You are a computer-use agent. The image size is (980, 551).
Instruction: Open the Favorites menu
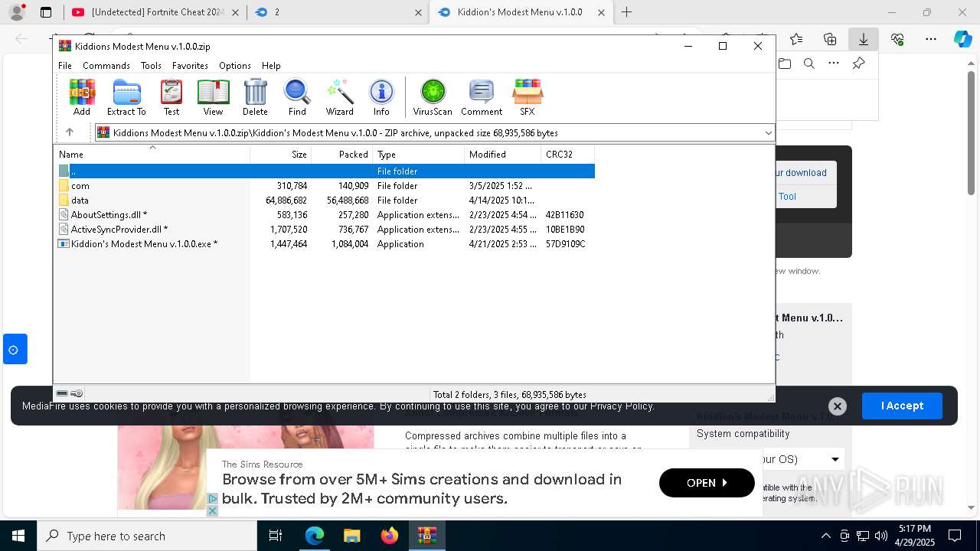coord(190,66)
